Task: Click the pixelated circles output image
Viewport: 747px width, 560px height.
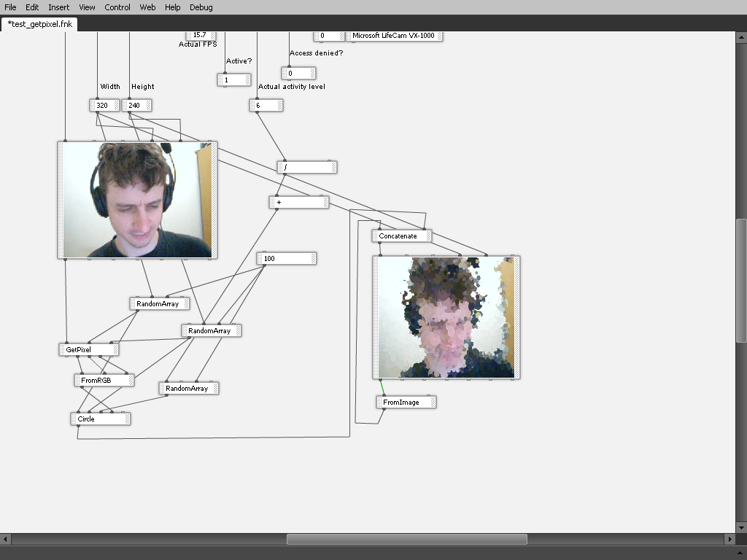Action: [x=446, y=318]
